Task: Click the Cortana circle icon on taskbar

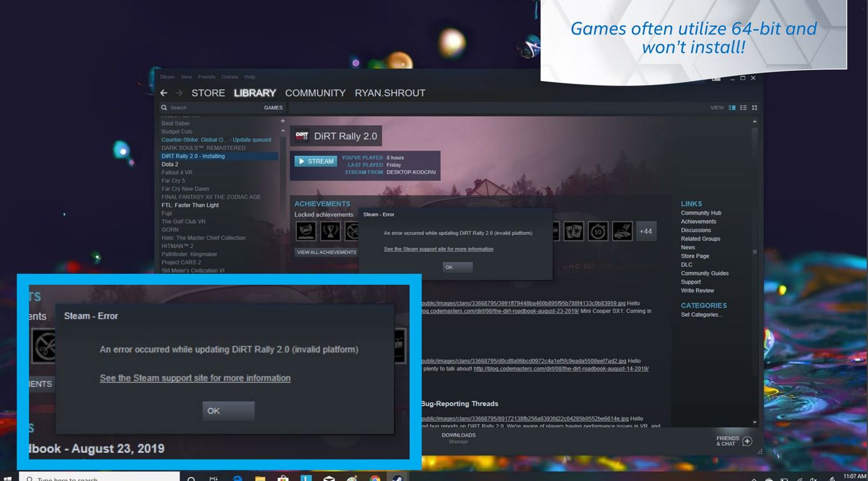Action: pos(191,478)
